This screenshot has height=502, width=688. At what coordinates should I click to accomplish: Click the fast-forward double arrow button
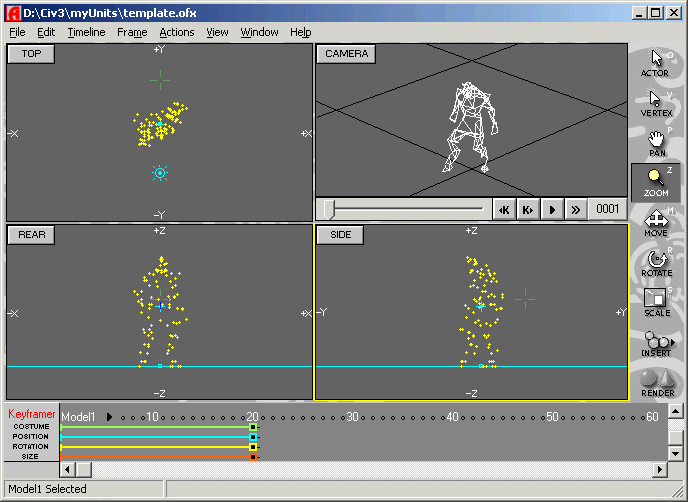pyautogui.click(x=576, y=210)
